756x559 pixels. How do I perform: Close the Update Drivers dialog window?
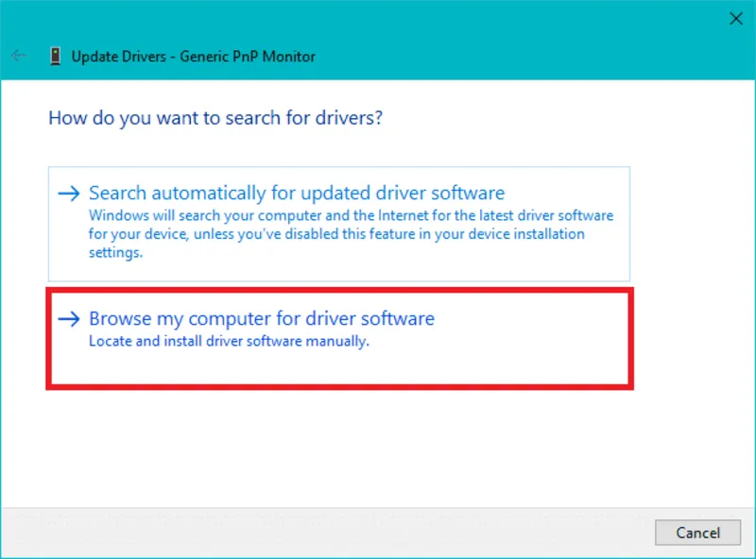pos(735,18)
